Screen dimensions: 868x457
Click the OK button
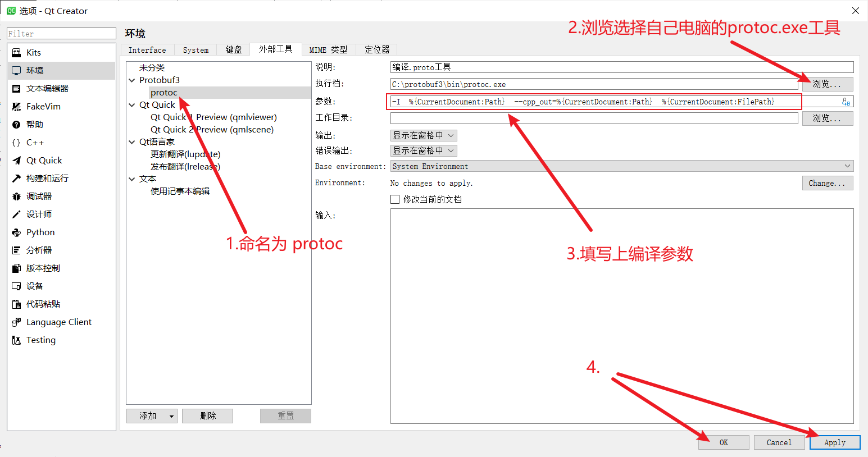pyautogui.click(x=724, y=442)
